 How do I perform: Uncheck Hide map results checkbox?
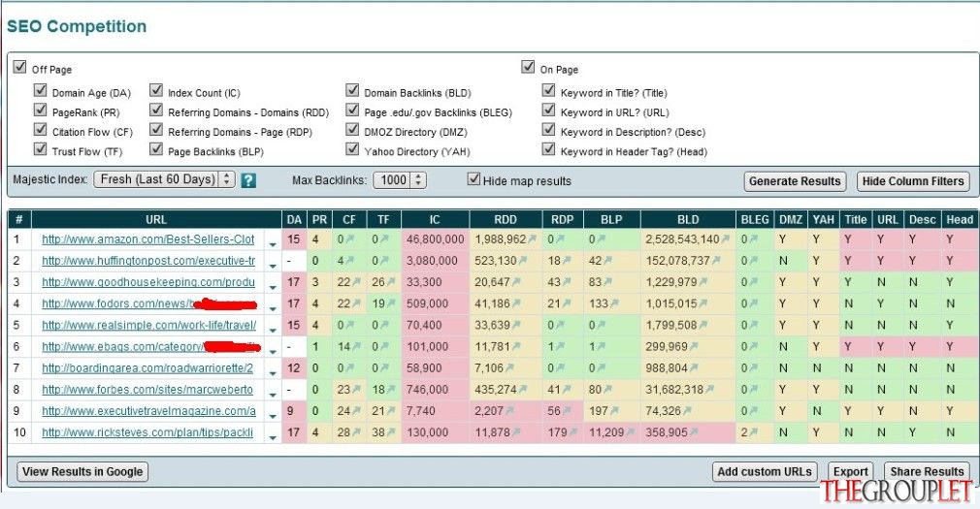[x=474, y=179]
